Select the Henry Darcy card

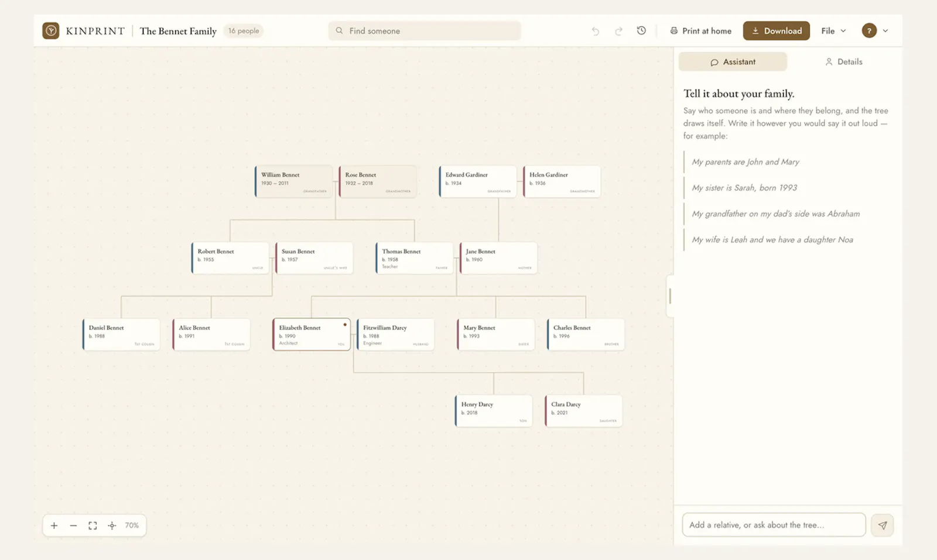point(494,411)
